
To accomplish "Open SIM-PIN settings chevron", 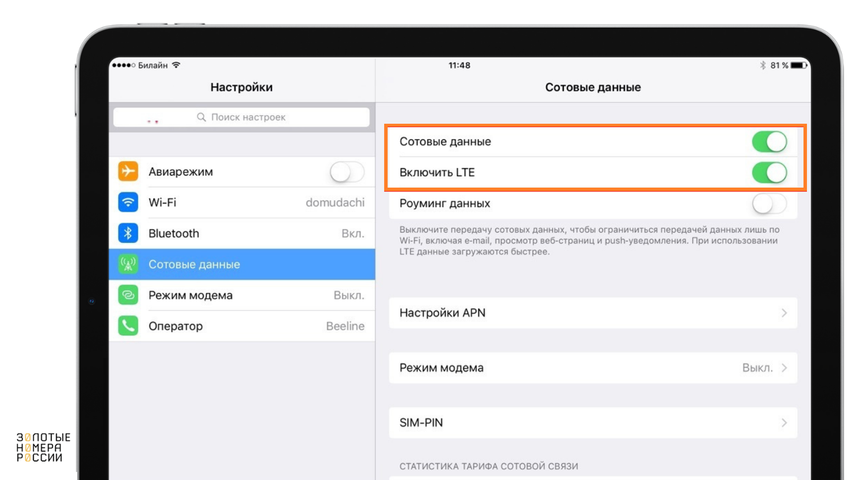I will 784,423.
